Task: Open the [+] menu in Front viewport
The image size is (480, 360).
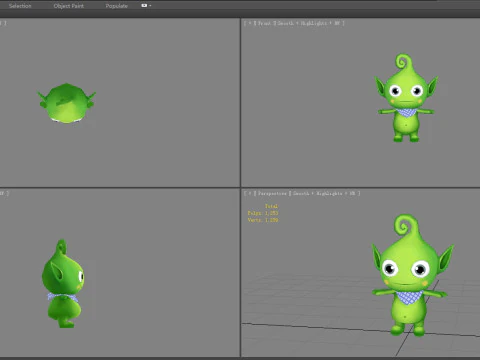Action: coord(250,23)
